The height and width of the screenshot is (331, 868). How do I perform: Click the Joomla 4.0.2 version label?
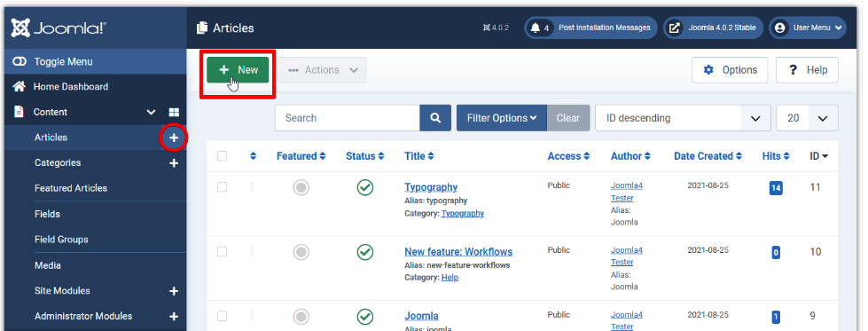click(496, 28)
